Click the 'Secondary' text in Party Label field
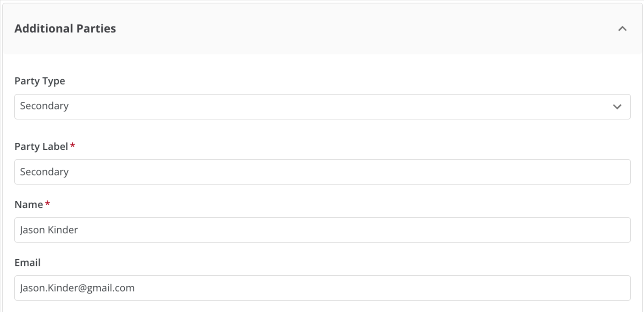This screenshot has width=644, height=312. click(x=44, y=172)
